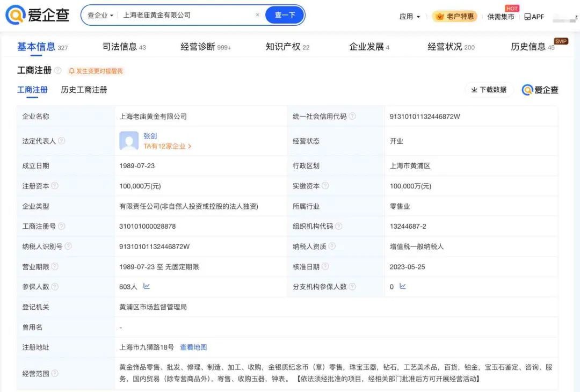Switch to the 经营状况 tab
The image size is (580, 392).
click(451, 47)
